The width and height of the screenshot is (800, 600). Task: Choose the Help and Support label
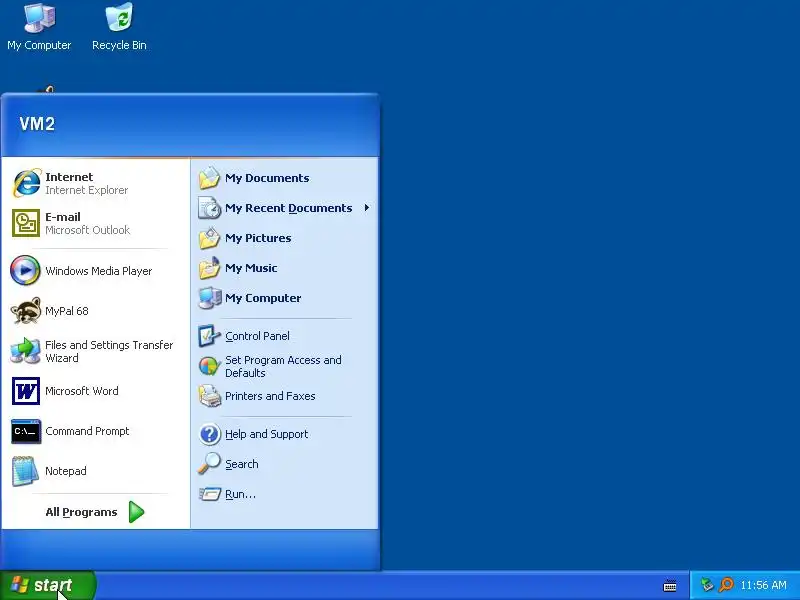pos(266,434)
